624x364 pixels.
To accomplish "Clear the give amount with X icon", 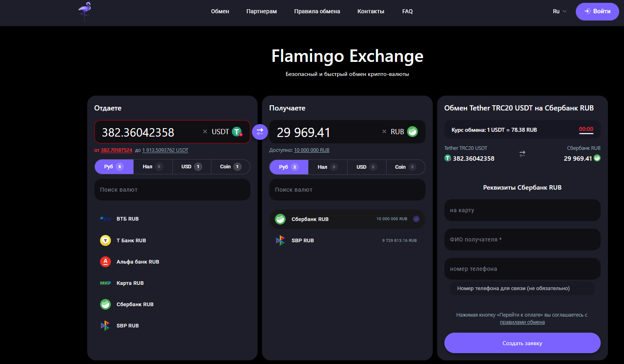I will (205, 132).
